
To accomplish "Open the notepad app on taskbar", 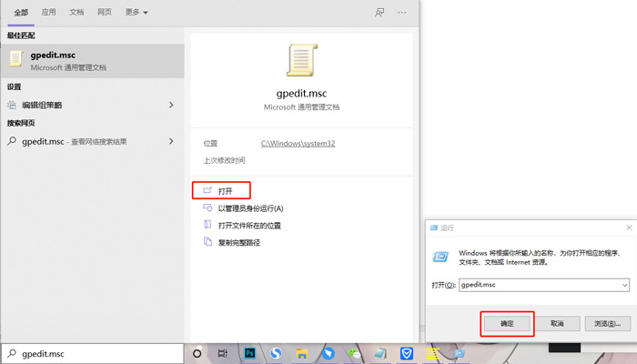I will coord(380,354).
